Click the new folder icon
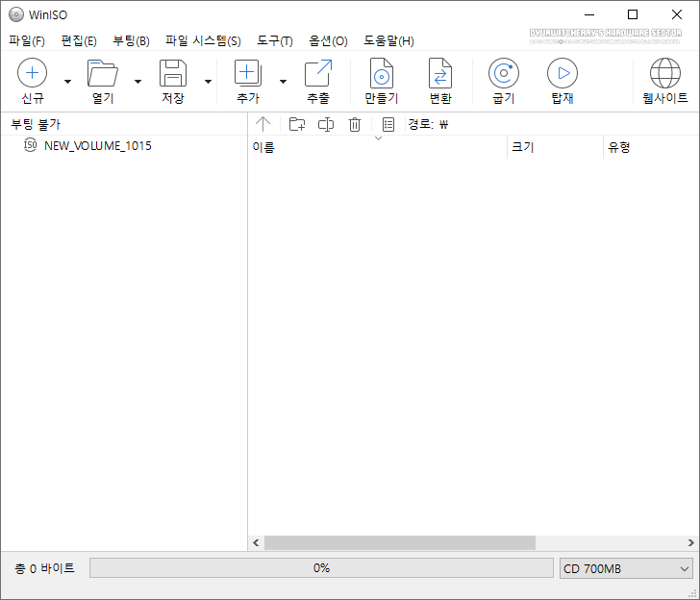 297,124
